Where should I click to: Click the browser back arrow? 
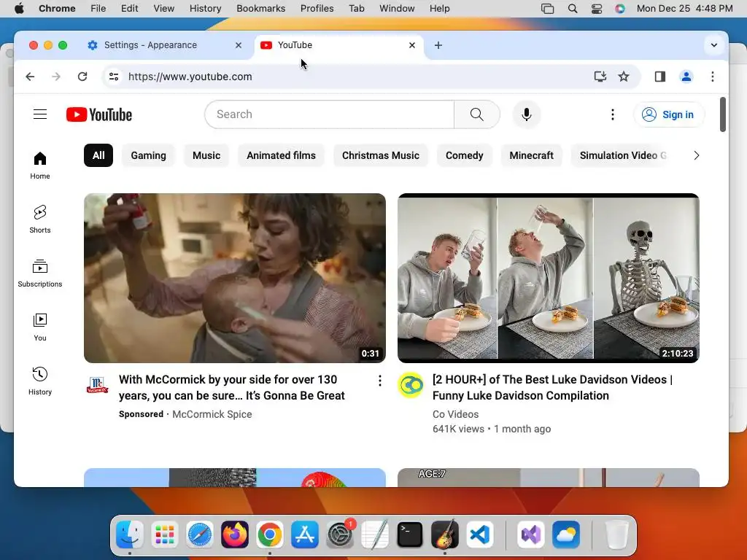30,77
